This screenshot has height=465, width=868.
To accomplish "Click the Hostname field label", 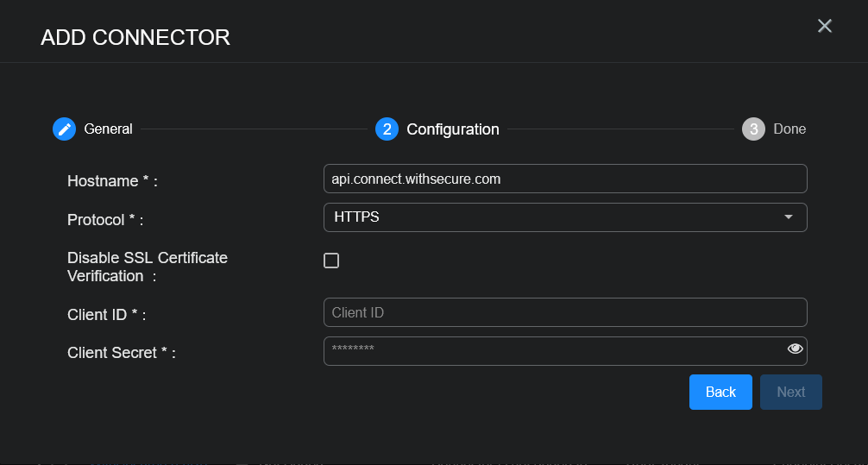I will point(112,181).
